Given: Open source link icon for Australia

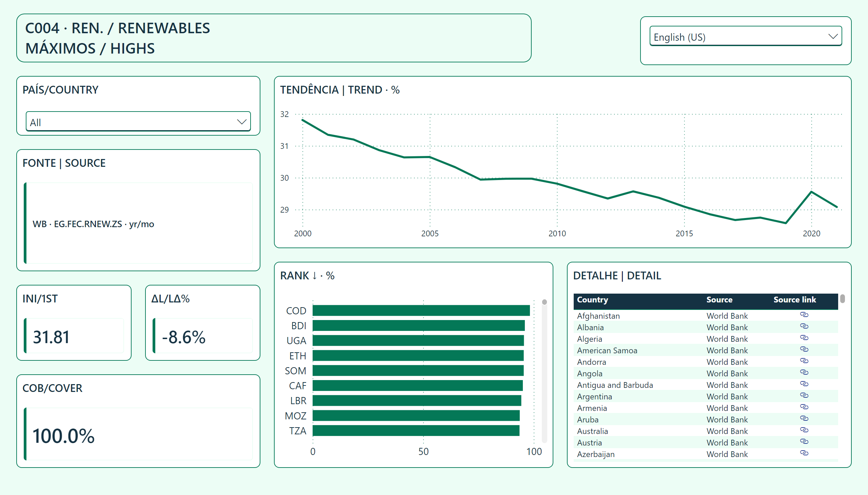Looking at the screenshot, I should tap(804, 430).
